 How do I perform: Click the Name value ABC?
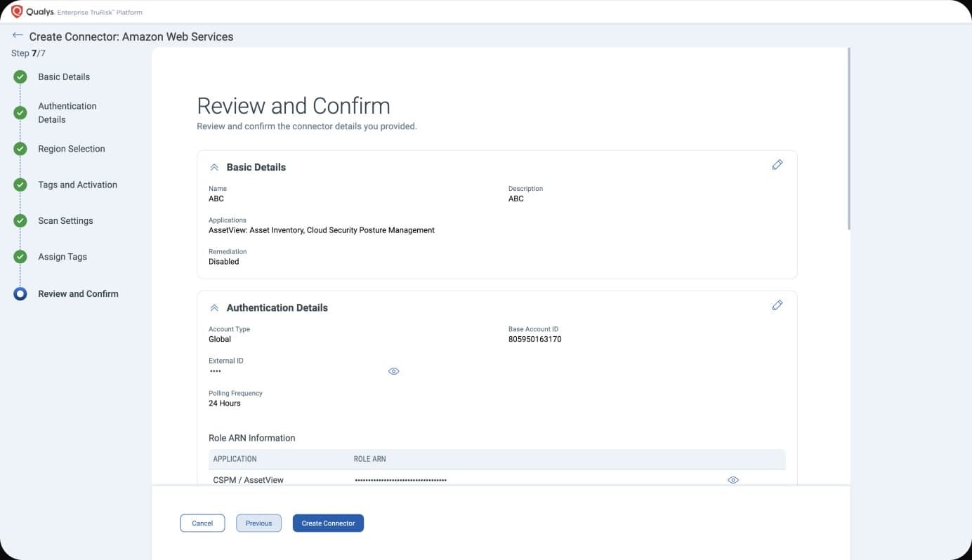pos(216,199)
